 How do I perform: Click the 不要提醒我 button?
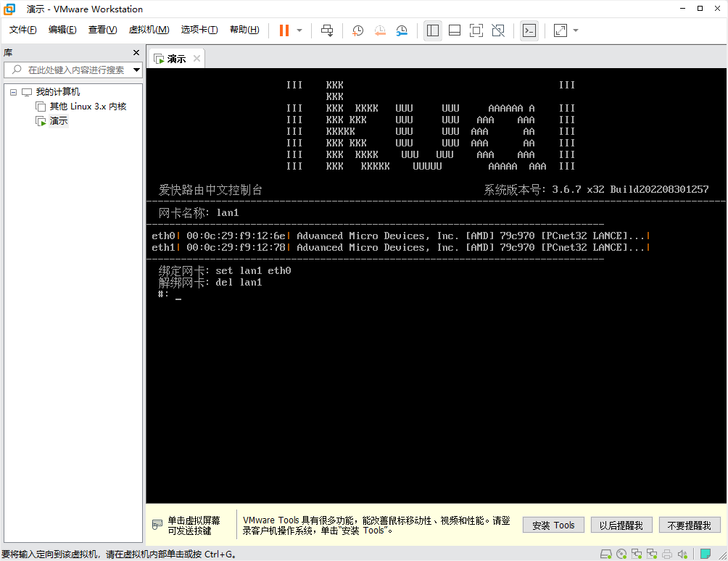[x=689, y=525]
